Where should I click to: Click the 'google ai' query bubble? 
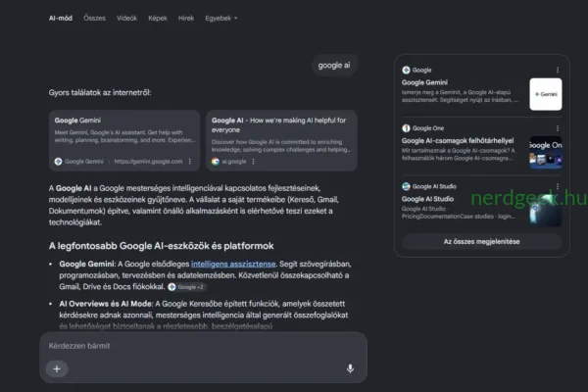coord(334,66)
